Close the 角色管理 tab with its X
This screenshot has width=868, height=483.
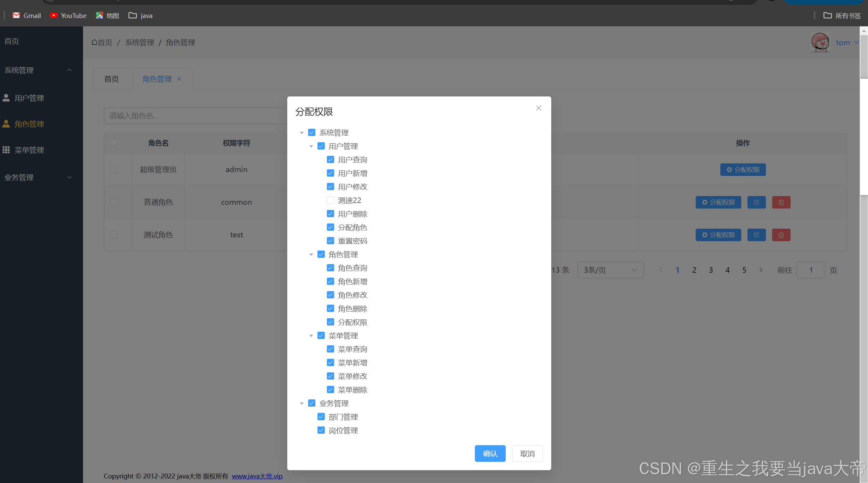(x=179, y=79)
